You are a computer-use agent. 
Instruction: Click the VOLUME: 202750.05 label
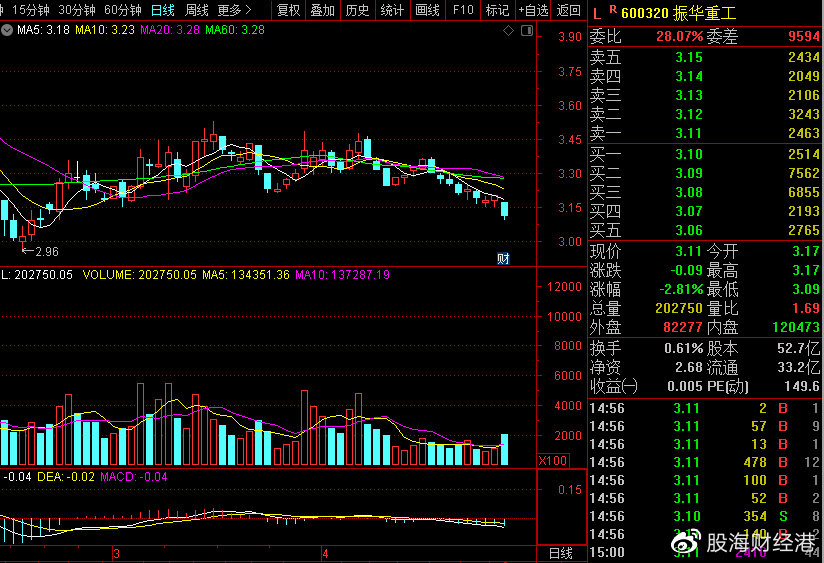pos(139,274)
